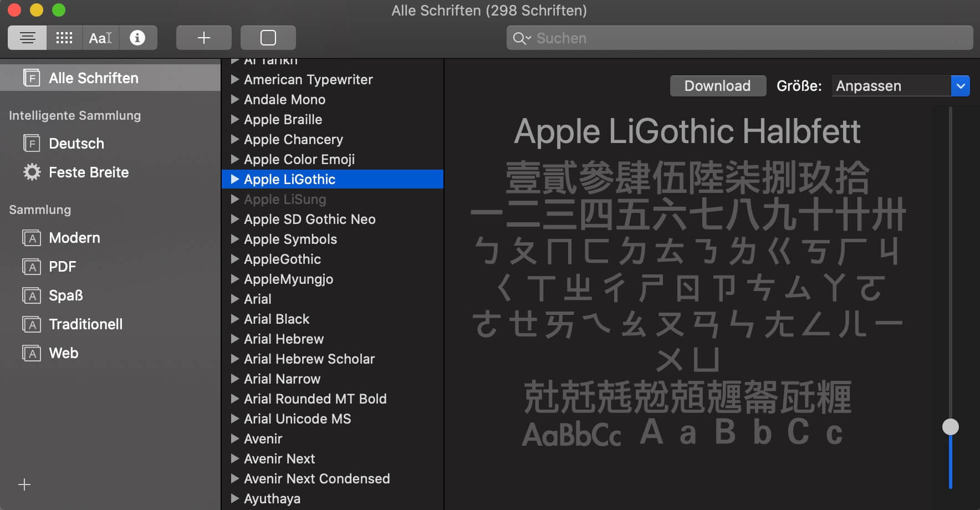This screenshot has width=980, height=510.
Task: Click the font size slider knob
Action: coord(950,427)
